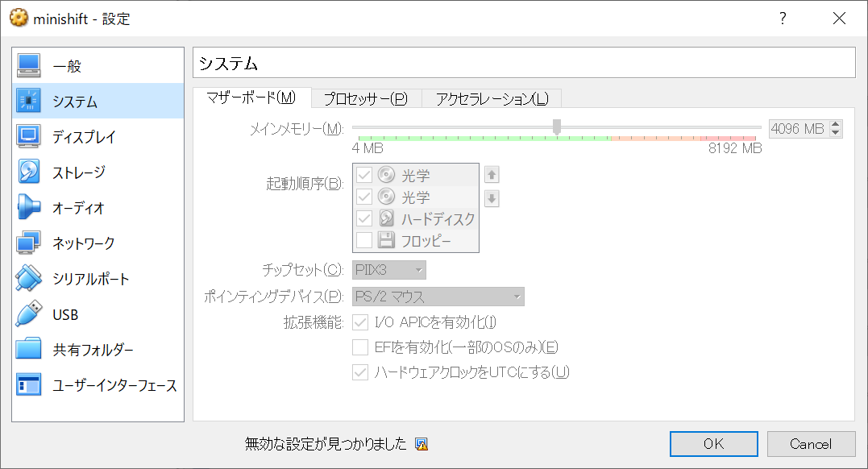Click the boot order move-up arrow
The width and height of the screenshot is (868, 469).
tap(492, 175)
